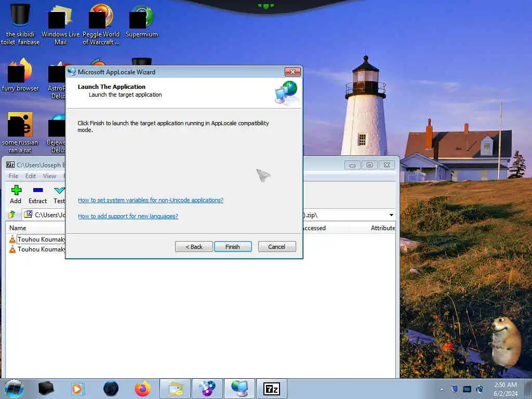Maximize the 7-Zip window

click(369, 165)
